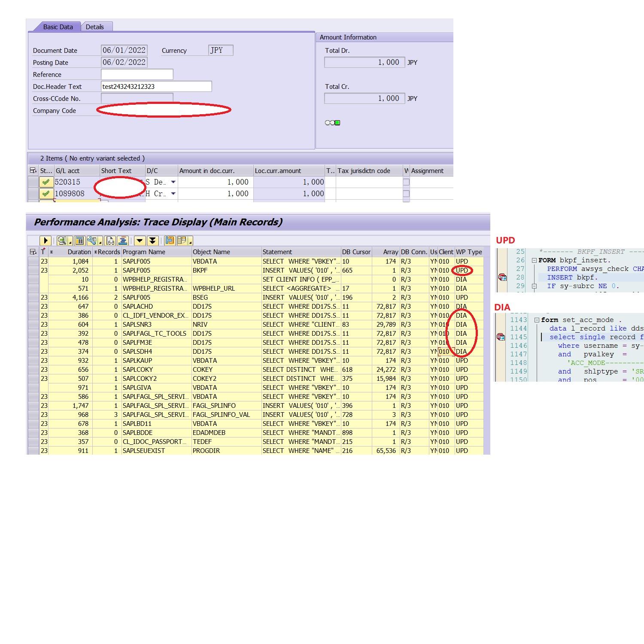The image size is (644, 644).
Task: Click the Amount in doc.curr. column header
Action: tap(216, 170)
